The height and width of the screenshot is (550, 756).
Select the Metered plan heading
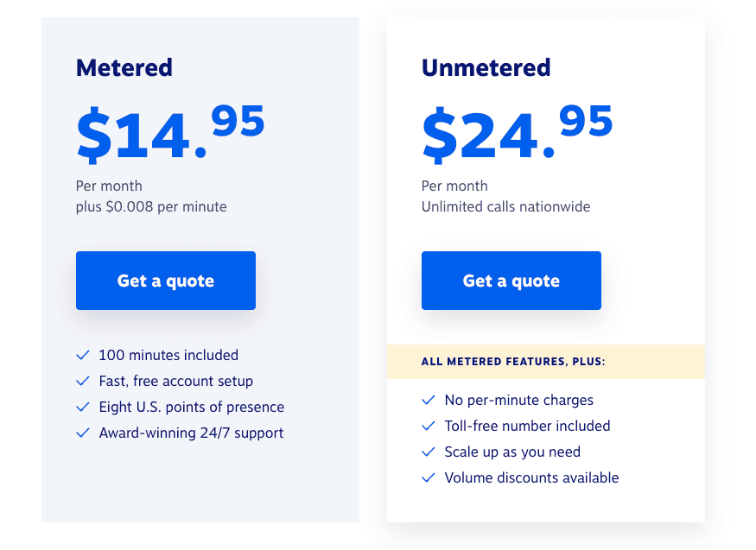pos(124,67)
